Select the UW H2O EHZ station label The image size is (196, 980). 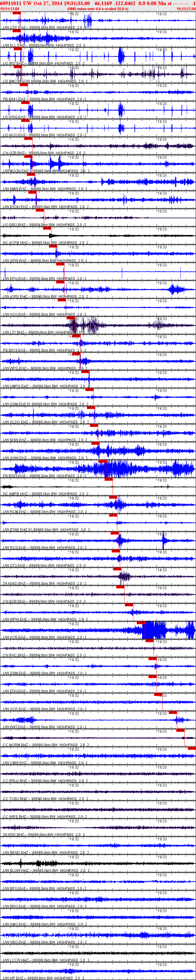tap(45, 315)
